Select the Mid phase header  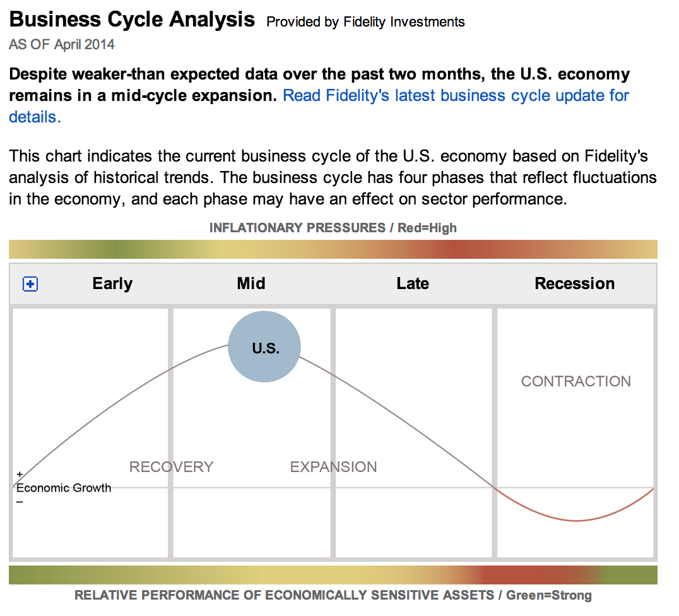[251, 284]
